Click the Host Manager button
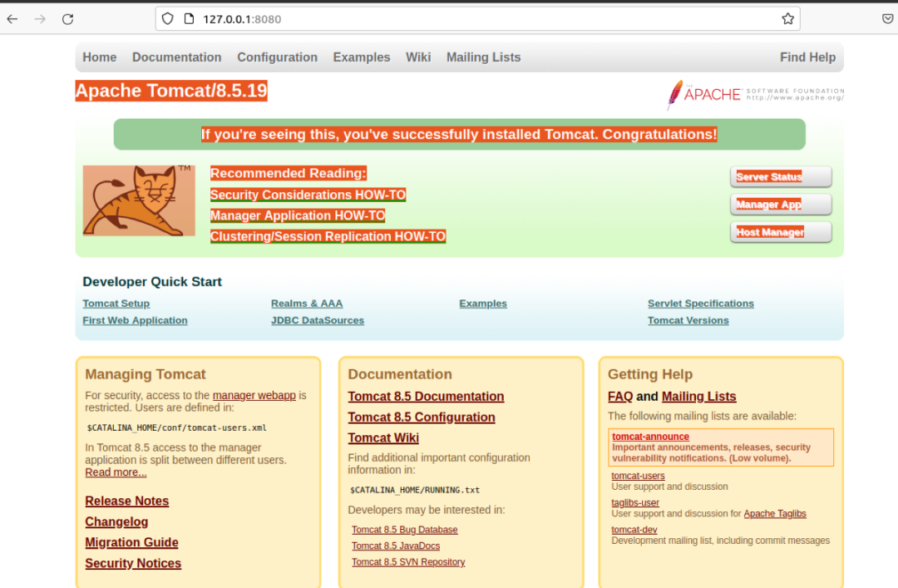Image resolution: width=898 pixels, height=588 pixels. click(x=781, y=232)
